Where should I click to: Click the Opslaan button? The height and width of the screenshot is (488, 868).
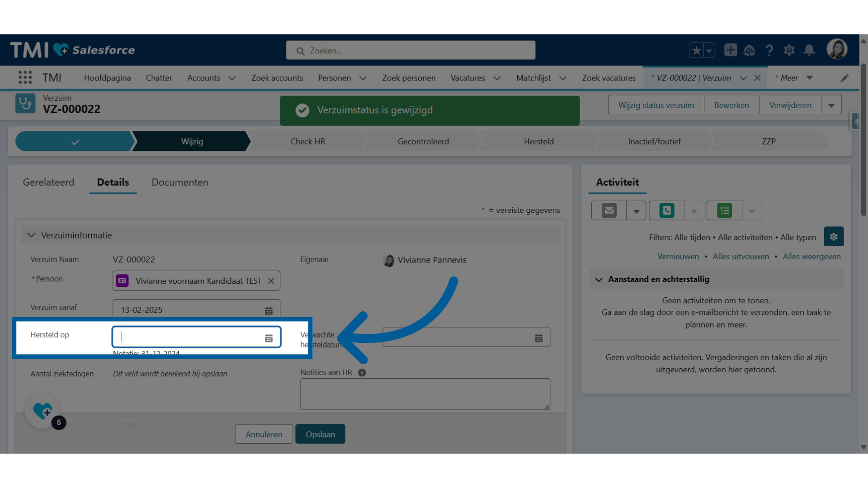pos(320,434)
